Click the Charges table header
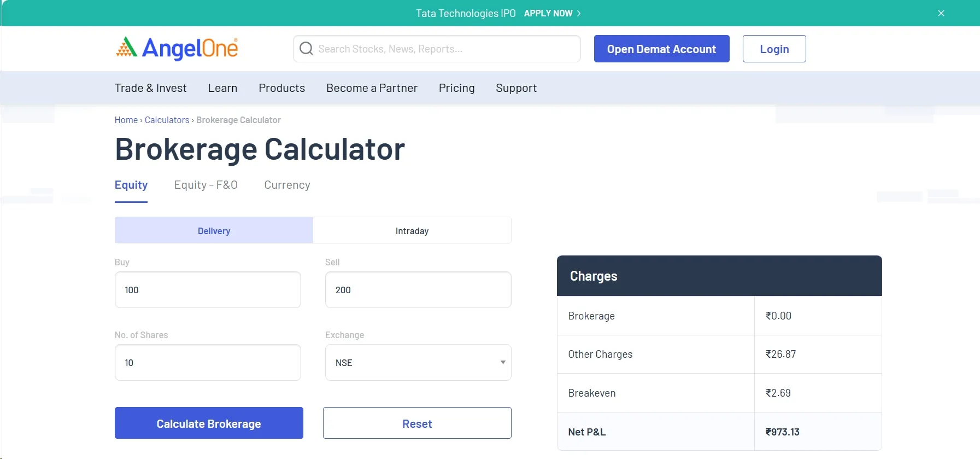 [x=719, y=276]
